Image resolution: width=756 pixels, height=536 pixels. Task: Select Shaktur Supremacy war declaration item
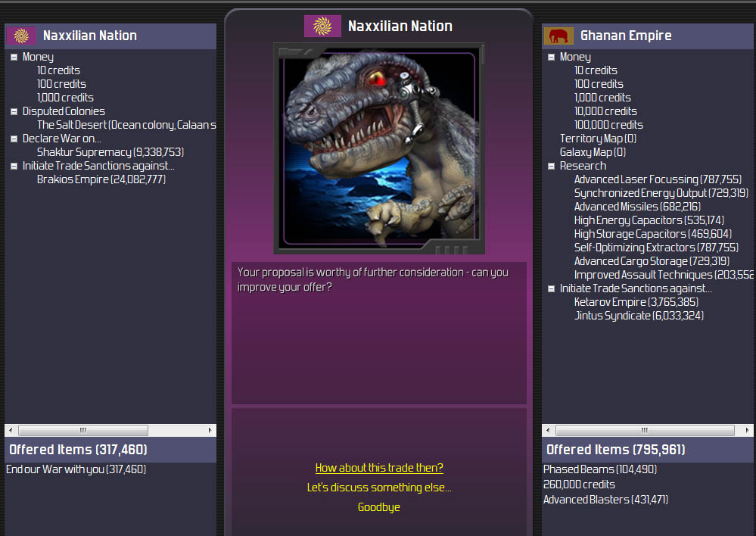(x=110, y=152)
